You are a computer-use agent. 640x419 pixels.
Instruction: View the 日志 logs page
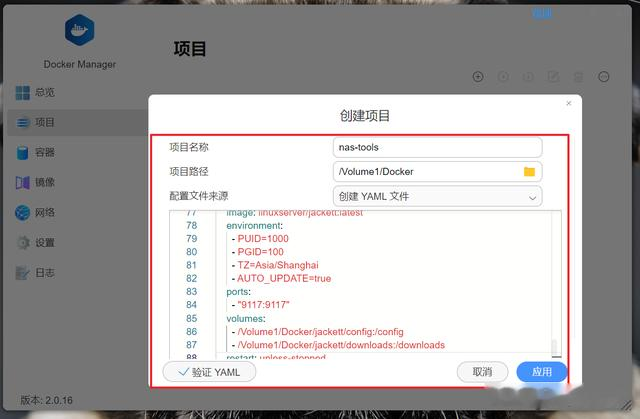coord(45,273)
